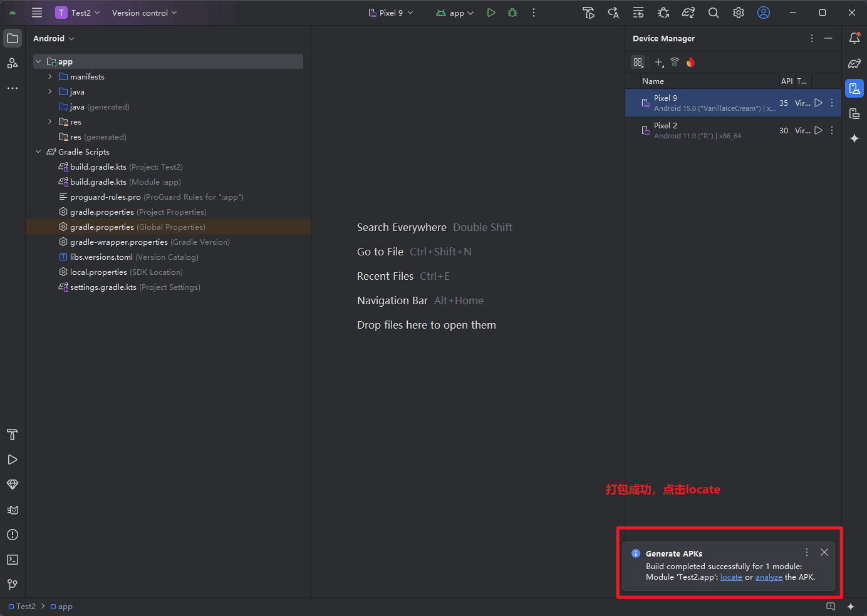Add a new device with plus icon
Screen dimensions: 867x616
658,62
